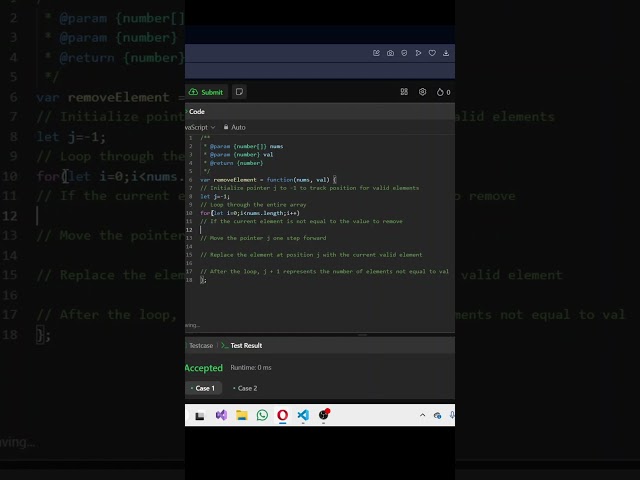Viewport: 640px width, 480px height.
Task: Open VS Code from the taskbar
Action: click(x=303, y=415)
